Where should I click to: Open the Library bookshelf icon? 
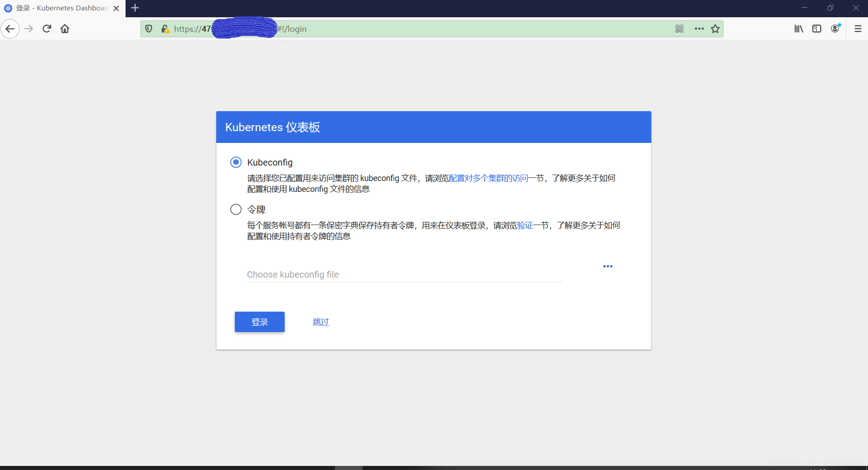point(799,29)
